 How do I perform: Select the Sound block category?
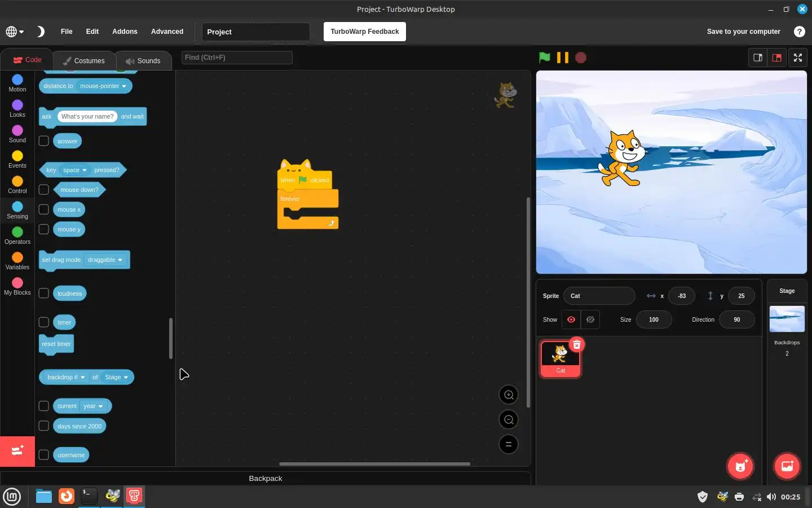pyautogui.click(x=17, y=134)
